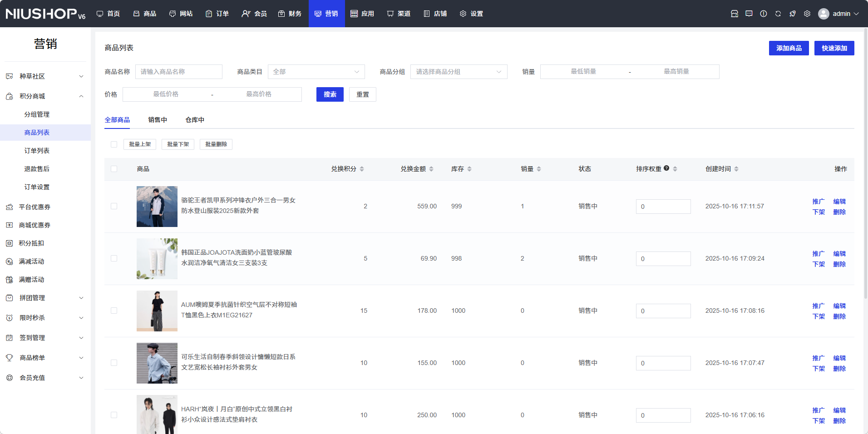Switch to the 销售中 tab
This screenshot has width=868, height=434.
pos(158,120)
